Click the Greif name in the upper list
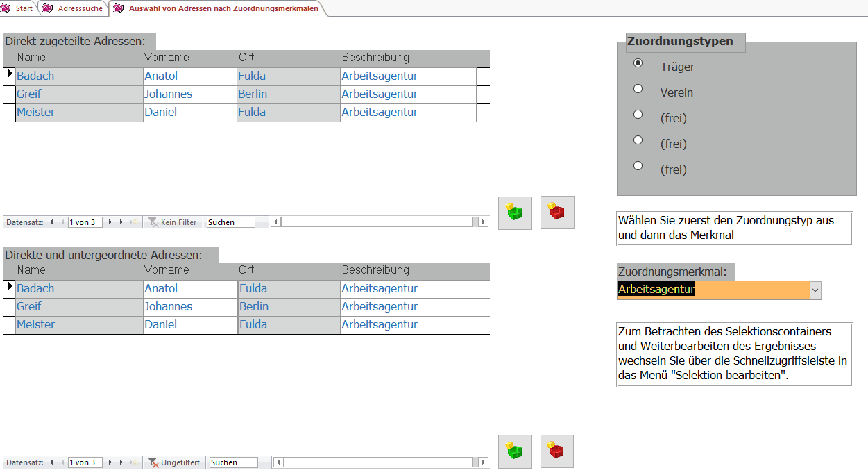This screenshot has width=868, height=475. pos(29,94)
